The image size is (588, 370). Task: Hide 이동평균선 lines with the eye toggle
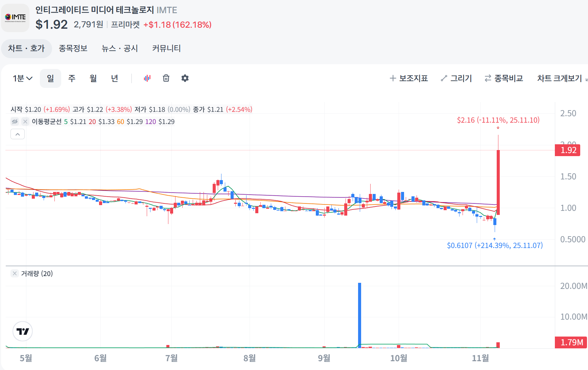coord(14,122)
